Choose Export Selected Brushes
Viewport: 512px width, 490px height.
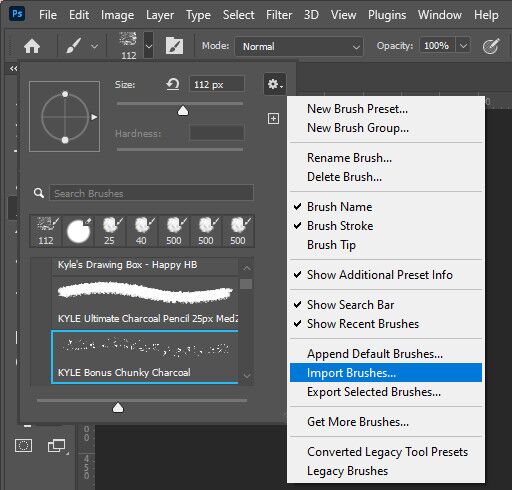(386, 392)
